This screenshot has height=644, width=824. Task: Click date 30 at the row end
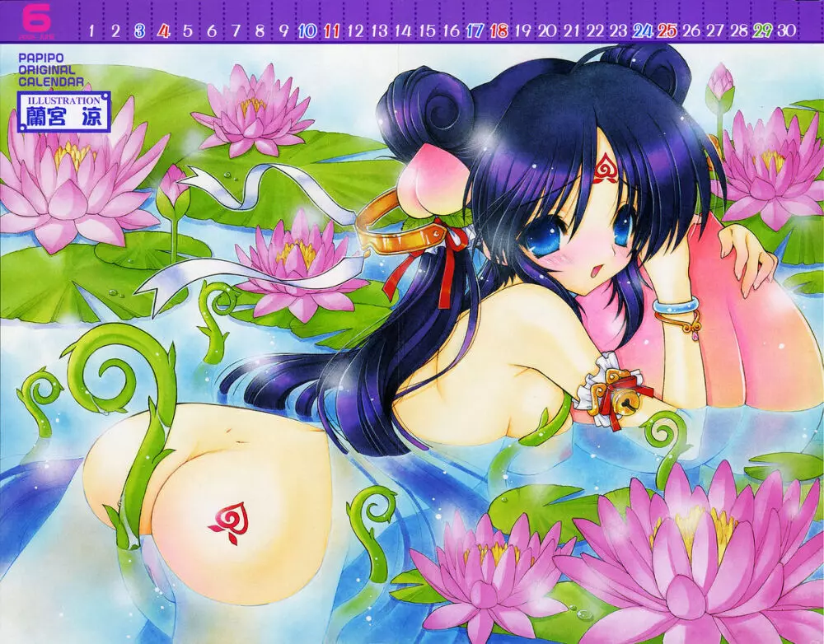click(787, 31)
